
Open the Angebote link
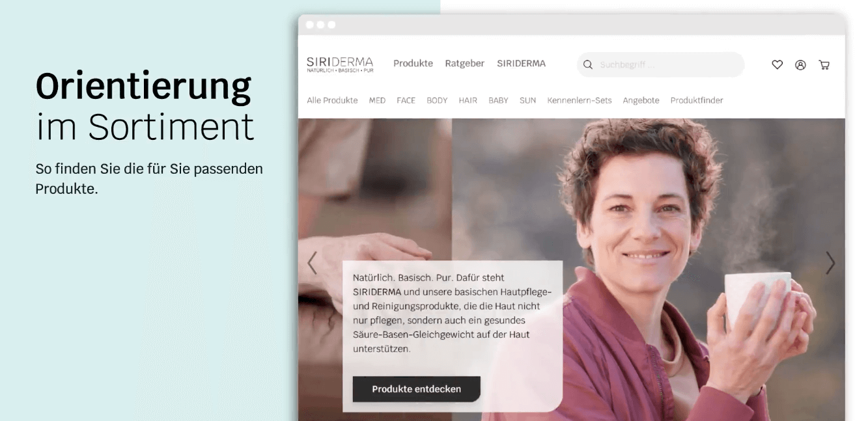click(x=641, y=100)
